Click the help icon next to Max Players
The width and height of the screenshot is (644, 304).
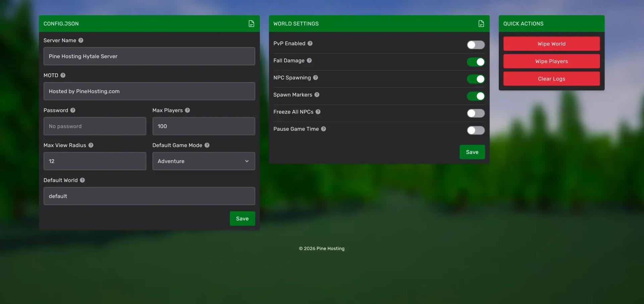click(x=187, y=110)
